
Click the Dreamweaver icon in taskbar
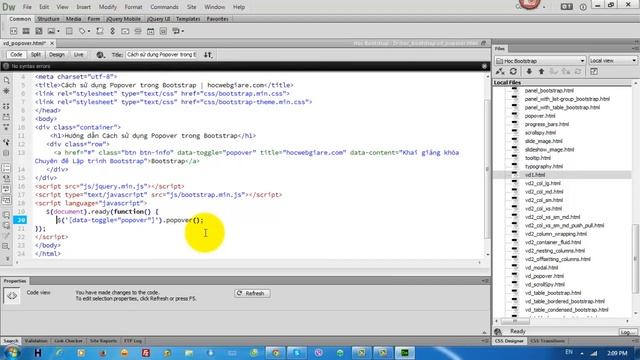(404, 353)
